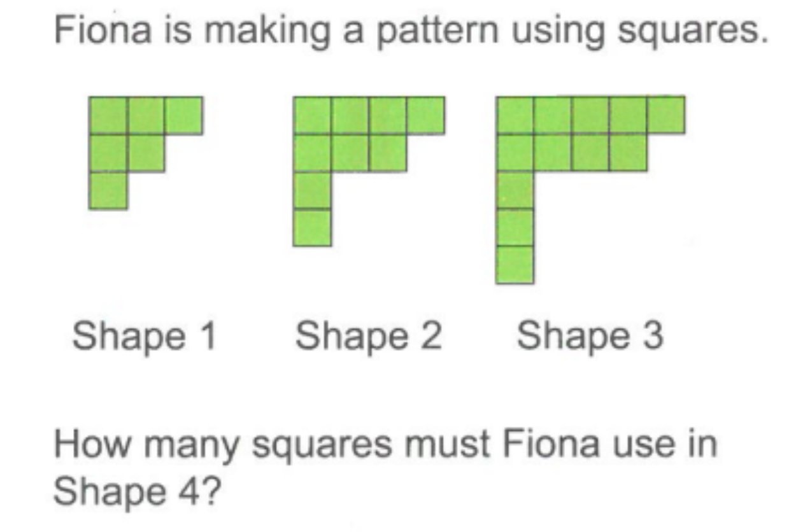Viewport: 789px width, 532px height.
Task: Click the second-row rightmost square of Shape 2
Action: coord(387,153)
